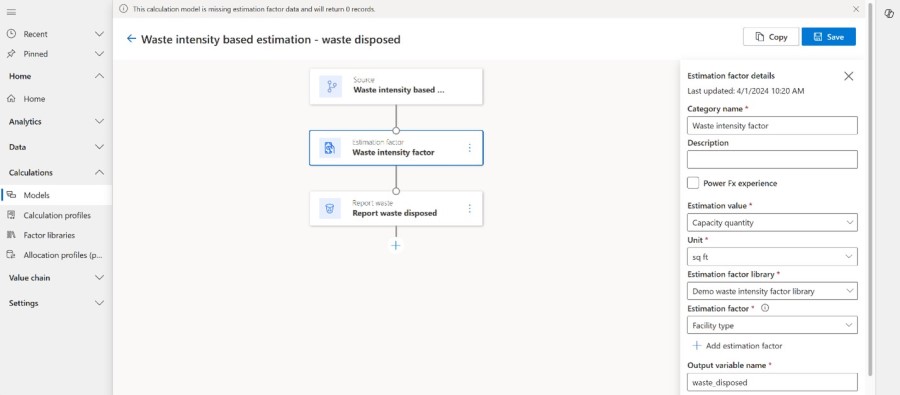Viewport: 900px width, 395px height.
Task: Enable the Power Fx experience checkbox
Action: [693, 183]
